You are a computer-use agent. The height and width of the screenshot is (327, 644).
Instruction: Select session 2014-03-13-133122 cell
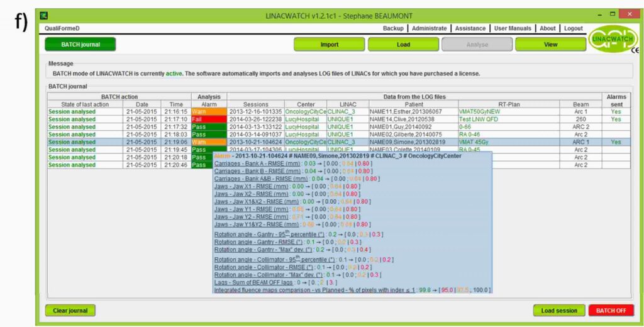[x=255, y=127]
